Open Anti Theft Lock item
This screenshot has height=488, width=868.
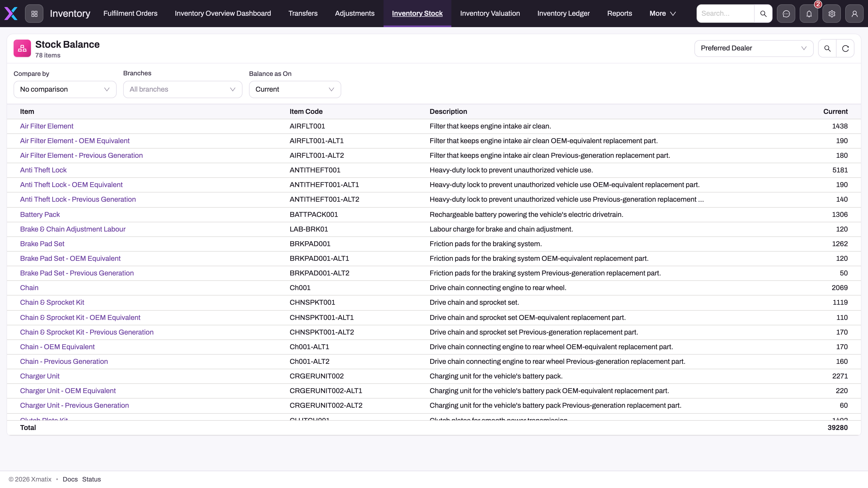(43, 170)
